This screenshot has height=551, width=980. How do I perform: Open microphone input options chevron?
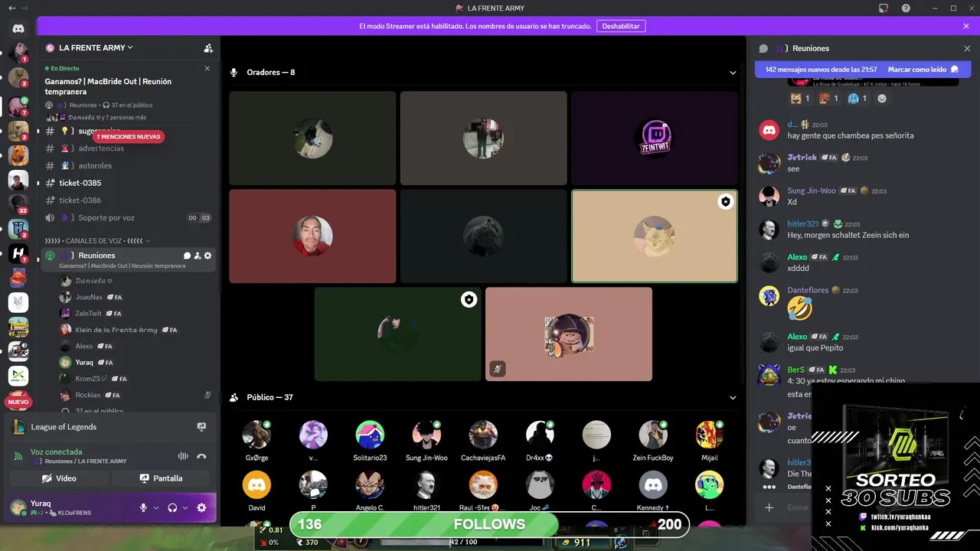[156, 507]
